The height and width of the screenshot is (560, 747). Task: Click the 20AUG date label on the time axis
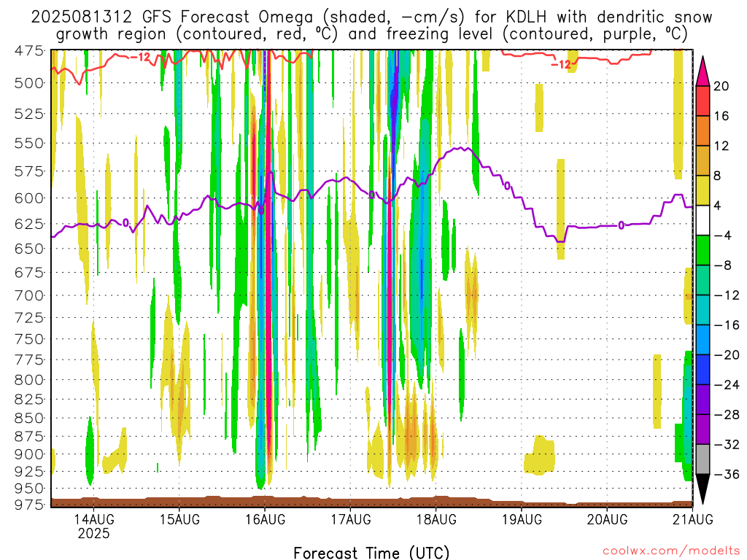tap(607, 519)
